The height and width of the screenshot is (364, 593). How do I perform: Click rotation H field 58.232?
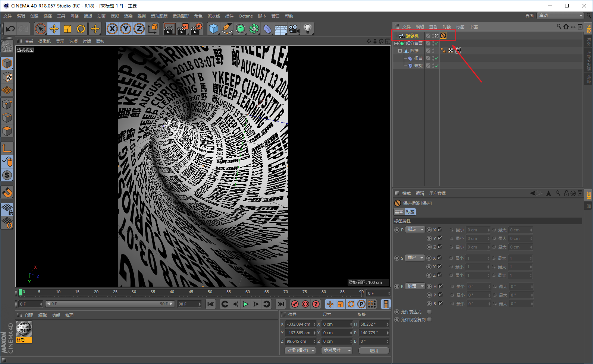(374, 324)
